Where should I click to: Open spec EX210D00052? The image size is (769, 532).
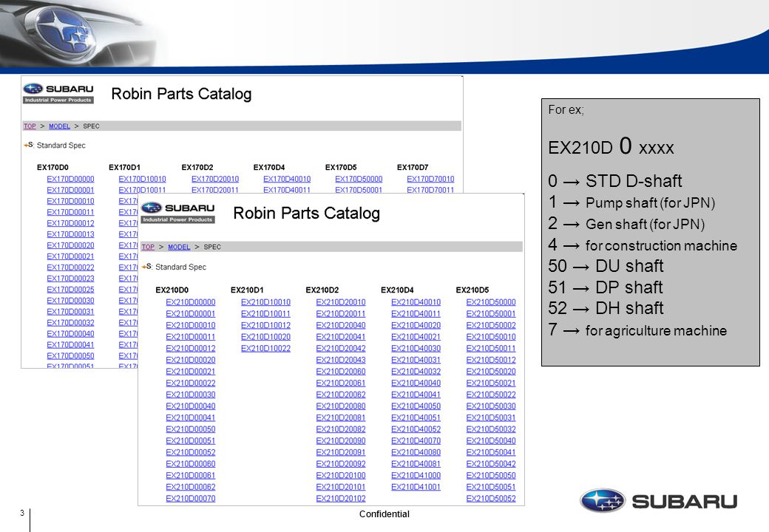tap(191, 452)
